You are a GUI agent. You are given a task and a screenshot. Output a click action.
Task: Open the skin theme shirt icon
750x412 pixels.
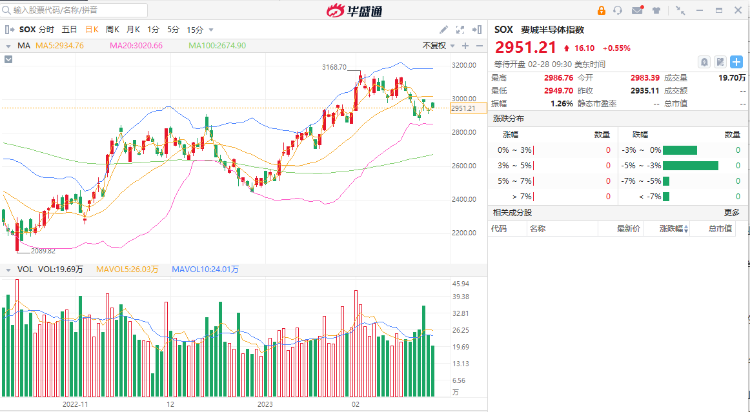pos(656,10)
